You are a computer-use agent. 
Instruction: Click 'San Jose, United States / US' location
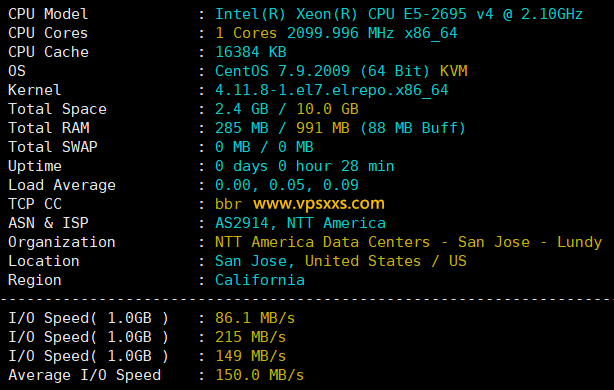341,261
